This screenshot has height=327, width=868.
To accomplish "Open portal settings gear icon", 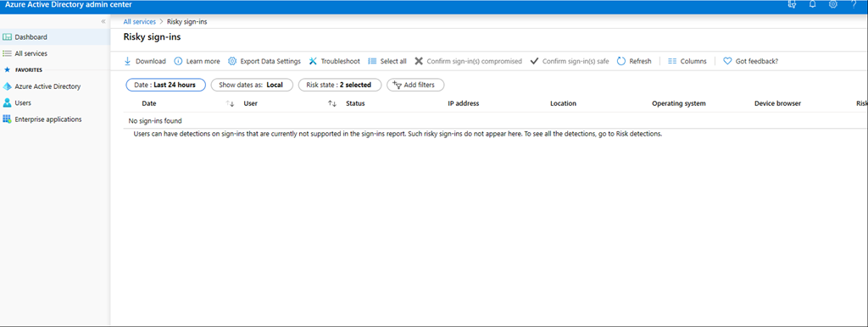I will (x=833, y=4).
